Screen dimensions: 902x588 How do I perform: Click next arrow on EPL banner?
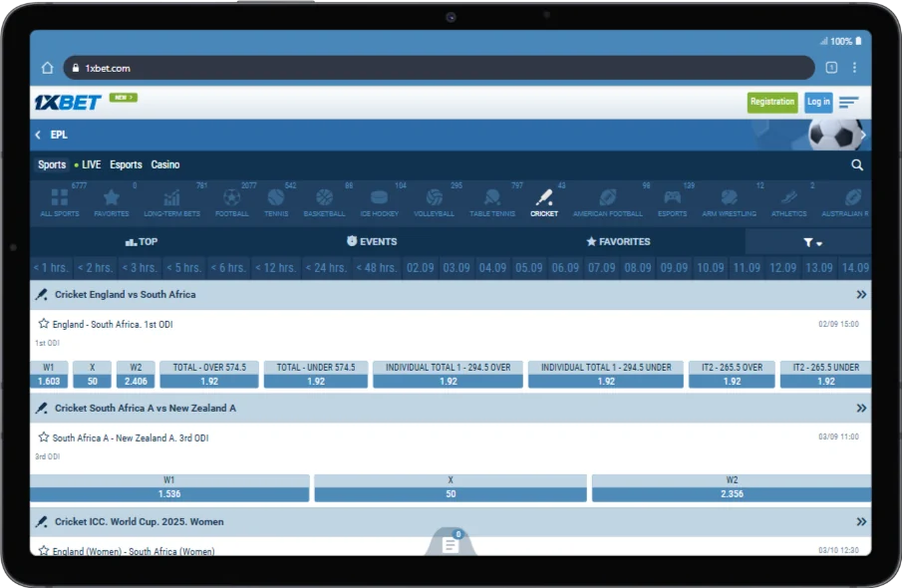[863, 136]
